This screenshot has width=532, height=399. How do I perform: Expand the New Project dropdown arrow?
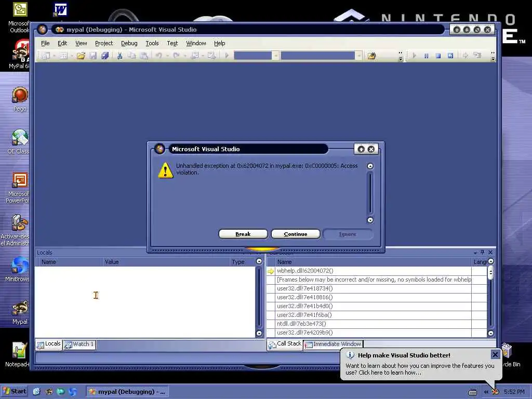coord(54,56)
